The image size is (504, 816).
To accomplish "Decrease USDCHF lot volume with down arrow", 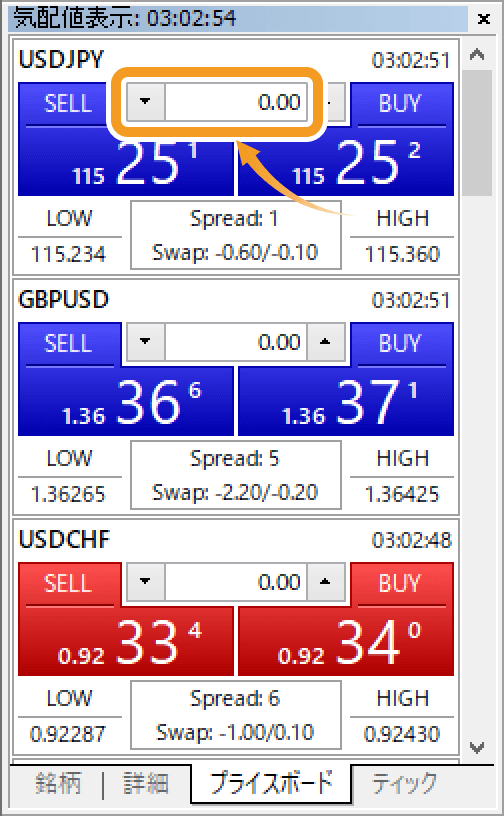I will coord(146,581).
